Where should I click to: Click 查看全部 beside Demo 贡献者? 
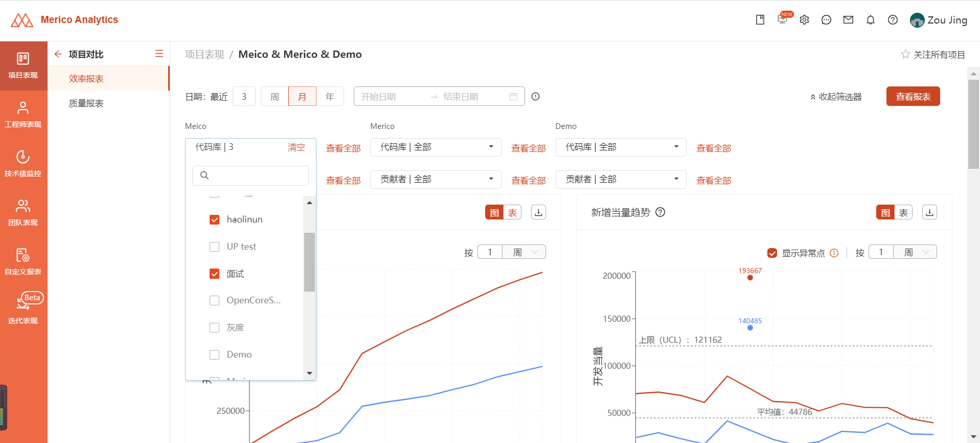coord(714,181)
